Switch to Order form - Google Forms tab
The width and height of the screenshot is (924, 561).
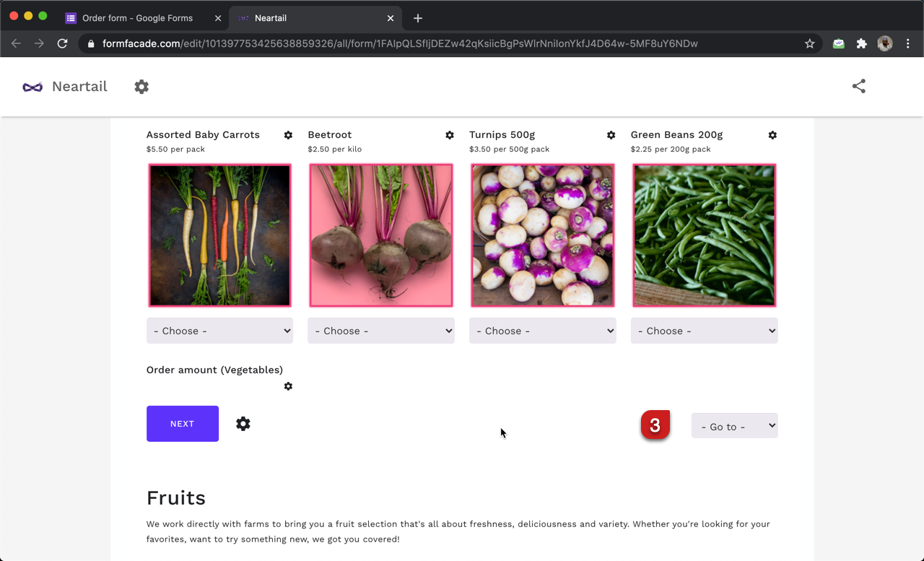point(137,18)
